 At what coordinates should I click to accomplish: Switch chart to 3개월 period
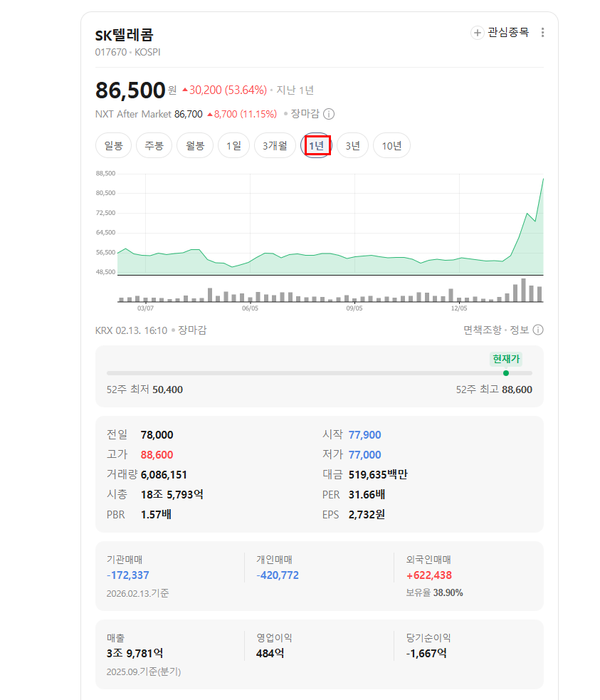275,145
